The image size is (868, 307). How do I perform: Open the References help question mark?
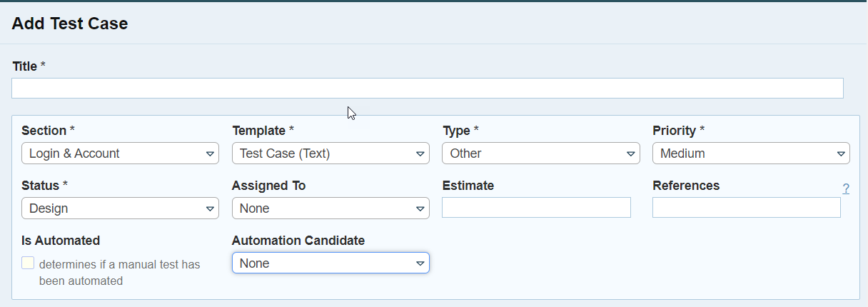846,189
